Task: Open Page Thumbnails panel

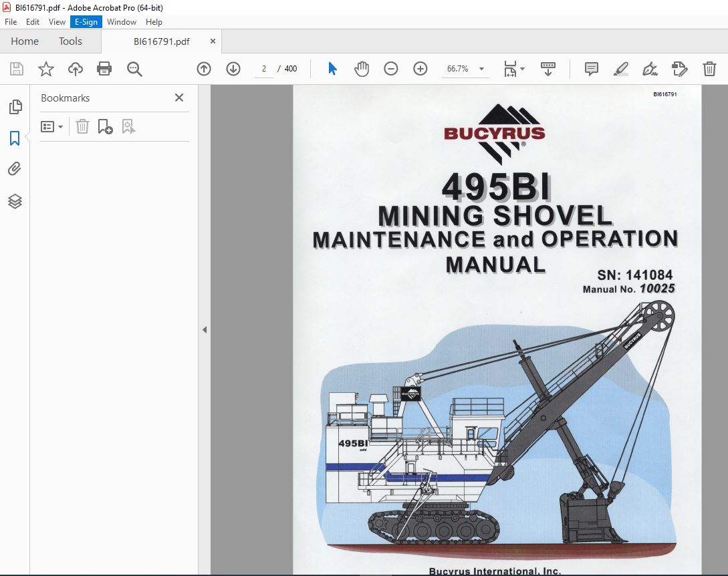Action: coord(15,107)
